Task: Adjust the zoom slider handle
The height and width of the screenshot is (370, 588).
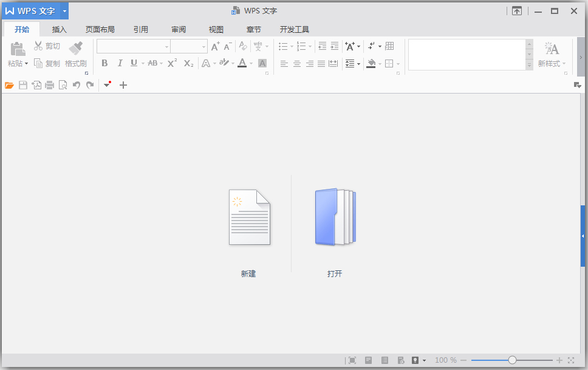Action: pos(512,360)
